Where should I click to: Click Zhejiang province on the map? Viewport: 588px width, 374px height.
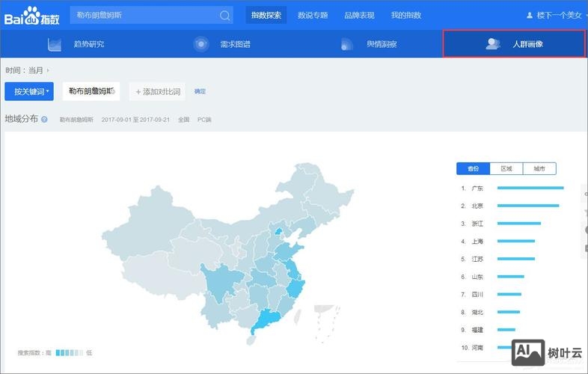(x=296, y=289)
